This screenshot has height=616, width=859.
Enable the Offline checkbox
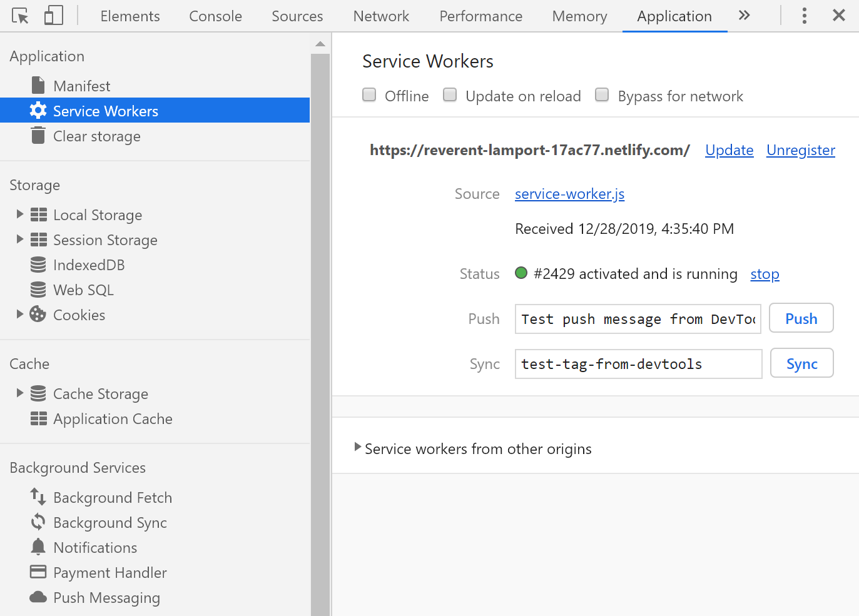tap(369, 95)
